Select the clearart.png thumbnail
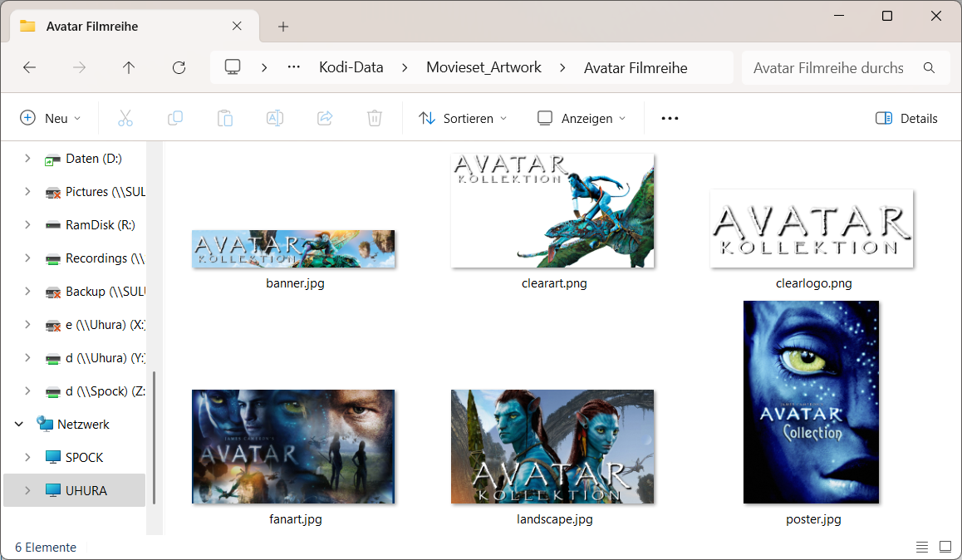 point(552,210)
